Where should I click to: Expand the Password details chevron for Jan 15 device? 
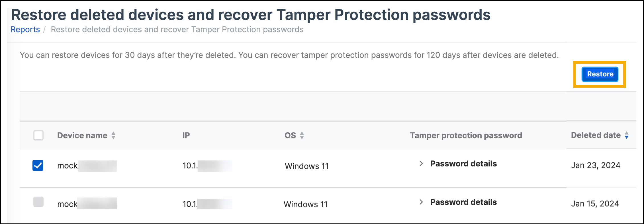click(421, 202)
